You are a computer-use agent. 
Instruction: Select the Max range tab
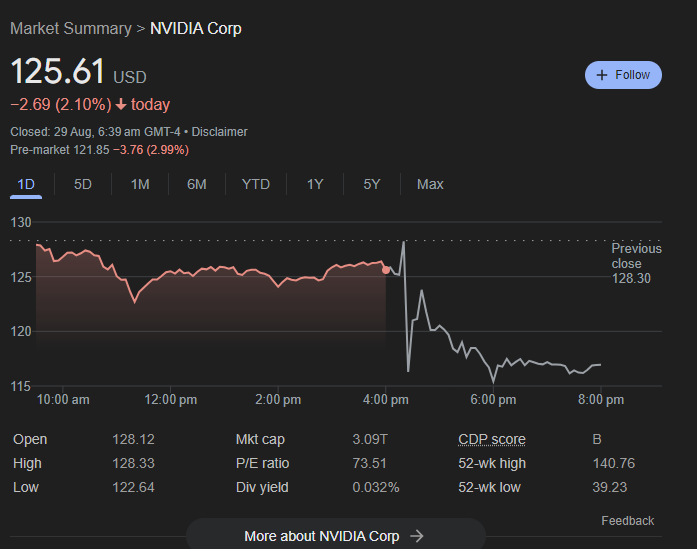[430, 184]
